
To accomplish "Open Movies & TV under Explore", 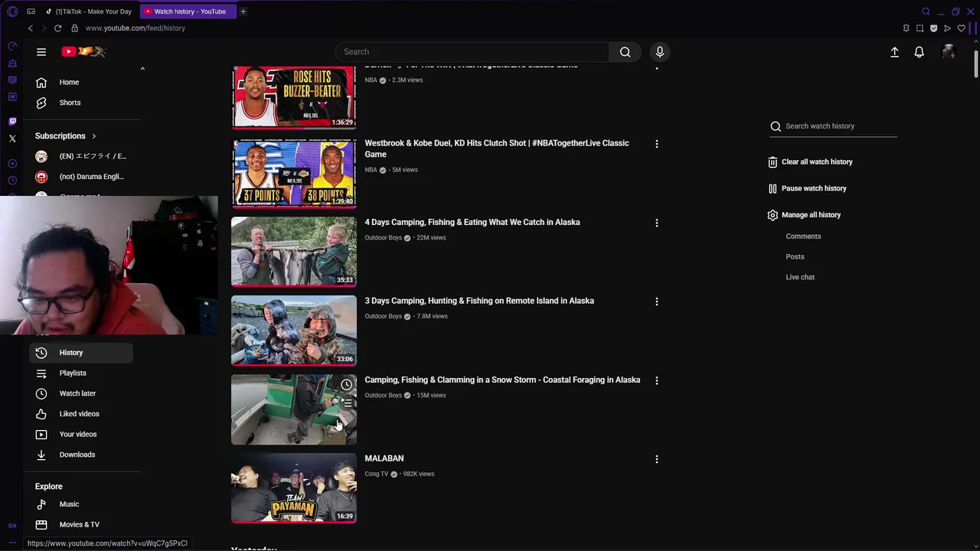I will click(81, 524).
